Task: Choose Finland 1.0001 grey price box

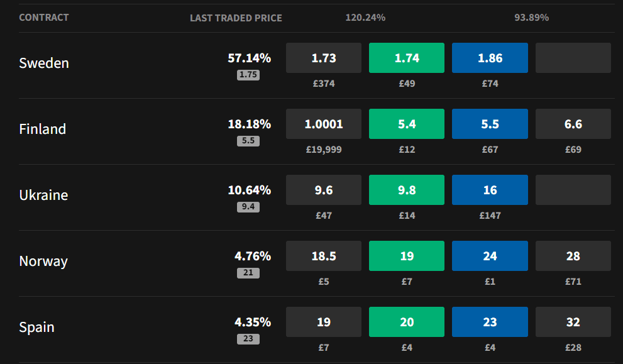Action: pos(324,124)
